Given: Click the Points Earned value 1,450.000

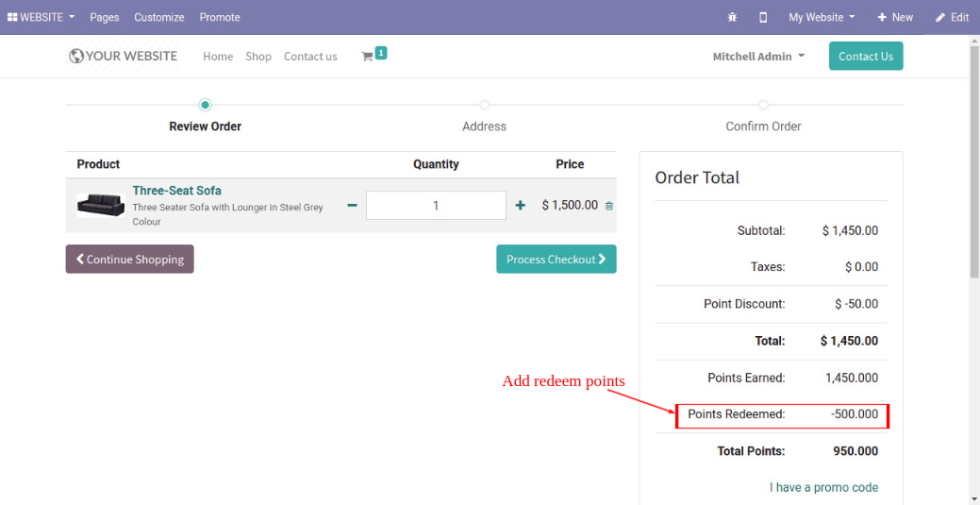Looking at the screenshot, I should [851, 378].
